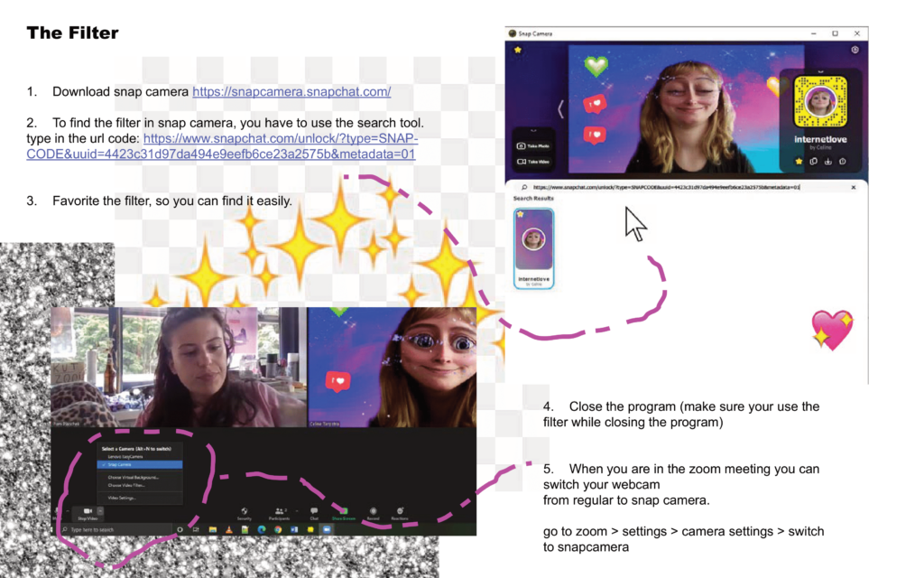Open the Zoom Security icon
This screenshot has height=578, width=924.
coord(244,511)
